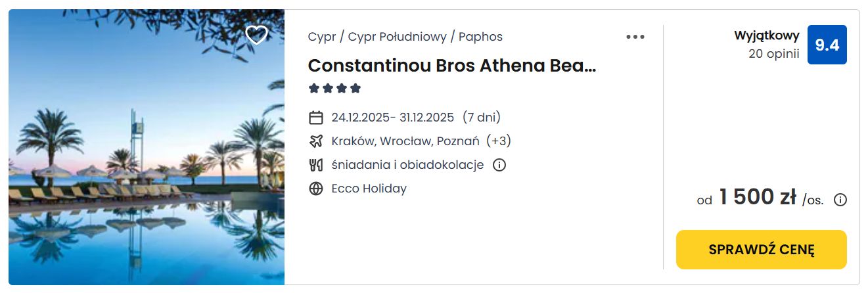
Task: Expand the (+3) additional departure airports
Action: click(499, 141)
